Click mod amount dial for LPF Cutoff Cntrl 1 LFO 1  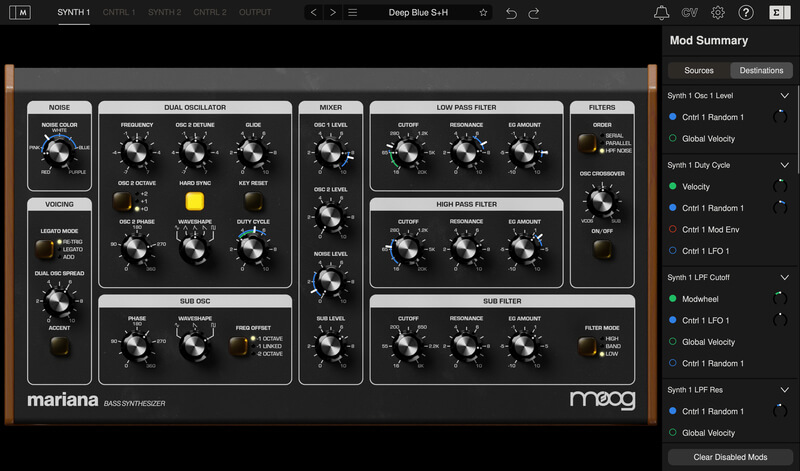tap(780, 320)
